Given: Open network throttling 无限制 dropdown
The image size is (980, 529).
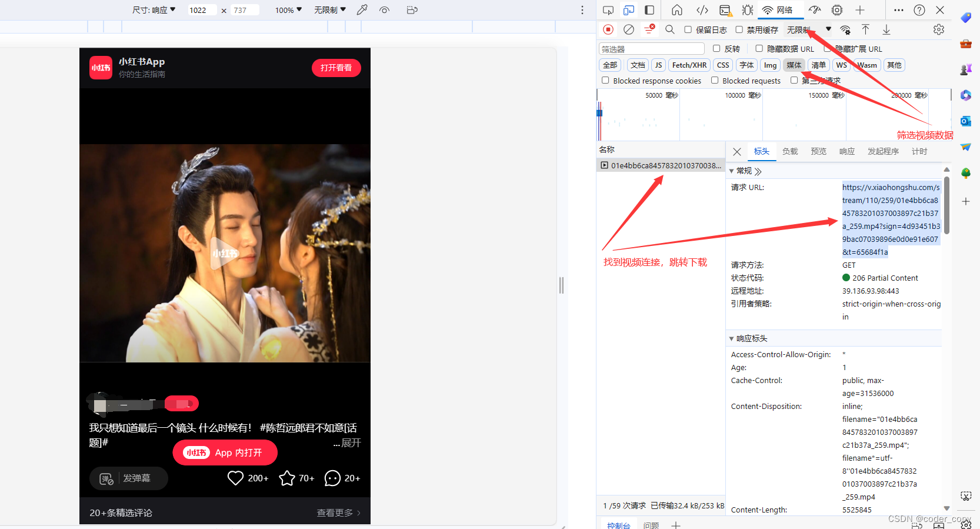Looking at the screenshot, I should (x=809, y=29).
